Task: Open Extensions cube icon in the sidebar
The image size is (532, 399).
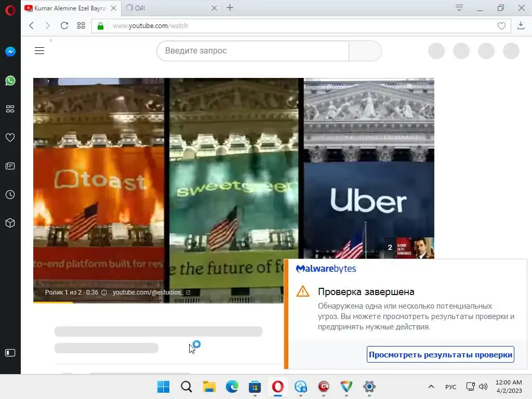Action: pos(10,223)
